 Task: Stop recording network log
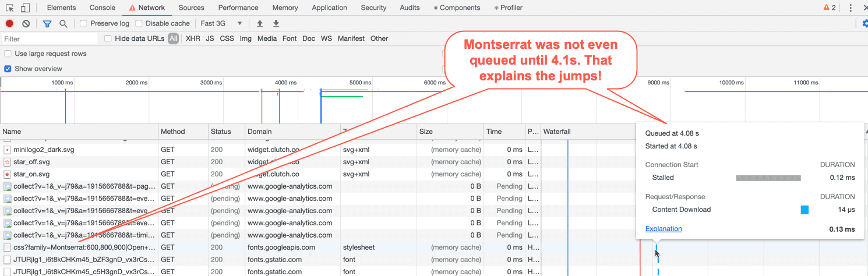(9, 23)
